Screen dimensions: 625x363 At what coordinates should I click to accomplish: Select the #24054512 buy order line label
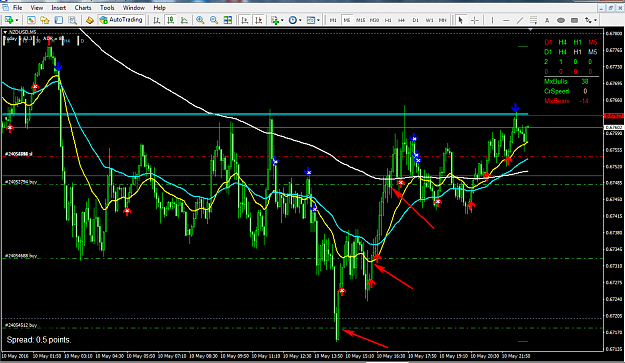(x=21, y=325)
